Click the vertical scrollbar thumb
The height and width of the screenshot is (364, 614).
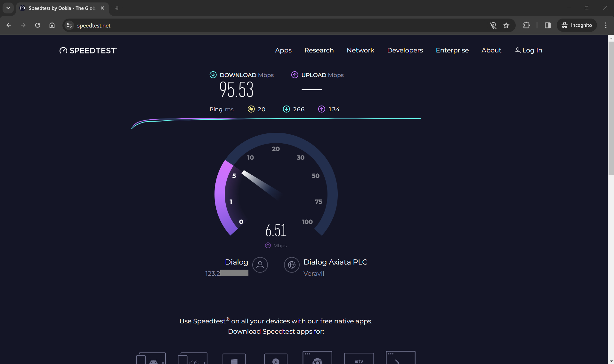click(611, 108)
